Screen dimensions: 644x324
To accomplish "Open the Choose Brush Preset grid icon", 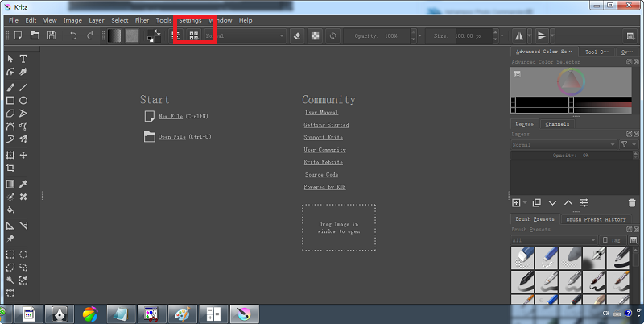I will [x=194, y=35].
